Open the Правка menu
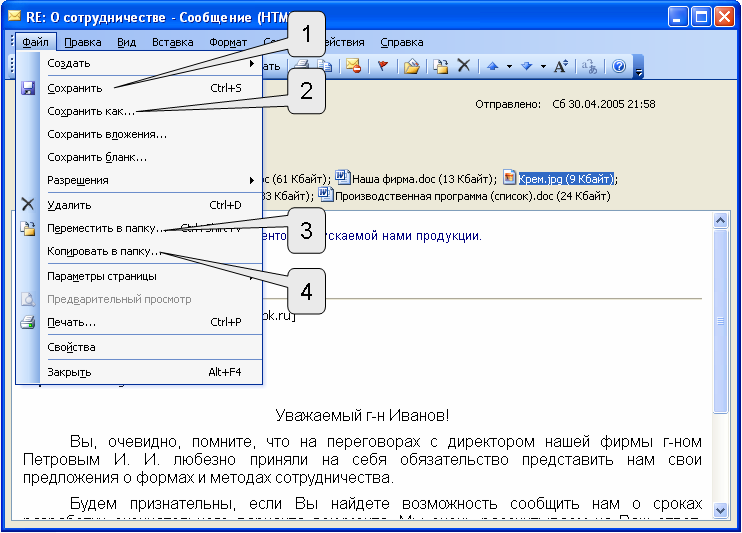 83,42
